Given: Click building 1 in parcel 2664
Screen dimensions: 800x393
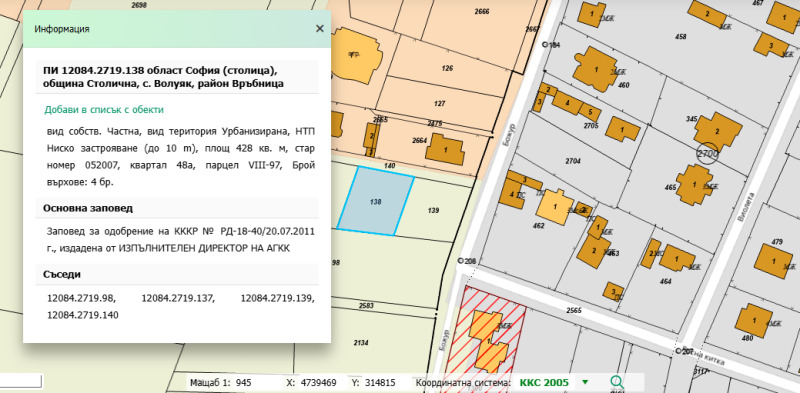Looking at the screenshot, I should coord(445,149).
